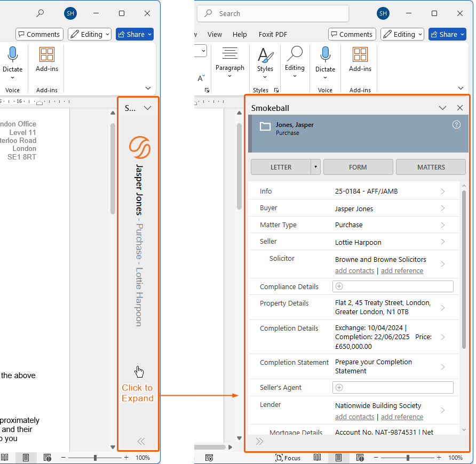Click add contacts under Nationwide Building Society

[354, 417]
